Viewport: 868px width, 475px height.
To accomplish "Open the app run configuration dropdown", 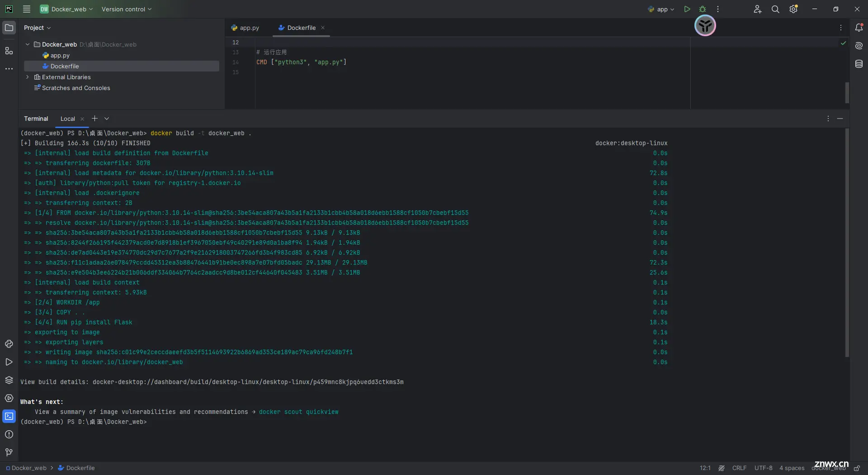I will (661, 9).
